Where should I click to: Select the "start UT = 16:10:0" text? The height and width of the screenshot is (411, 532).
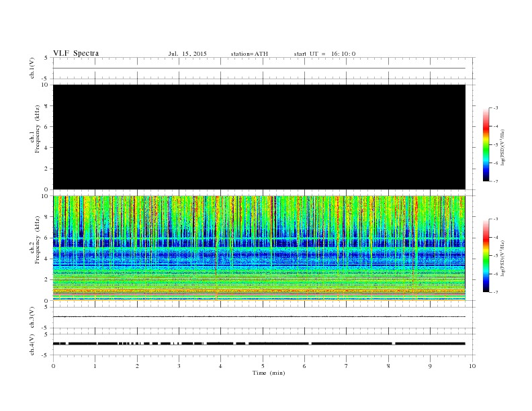[324, 54]
